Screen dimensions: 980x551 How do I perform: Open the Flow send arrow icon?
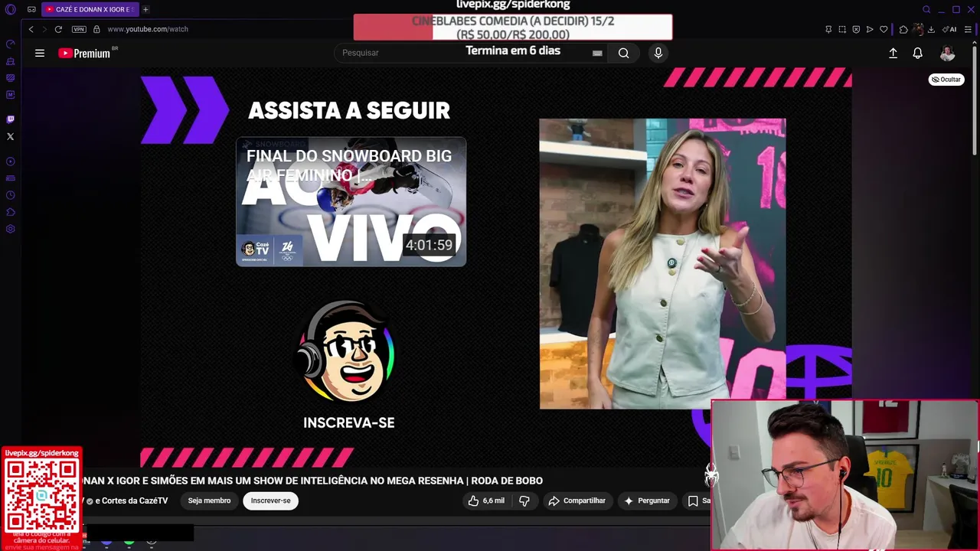(870, 29)
